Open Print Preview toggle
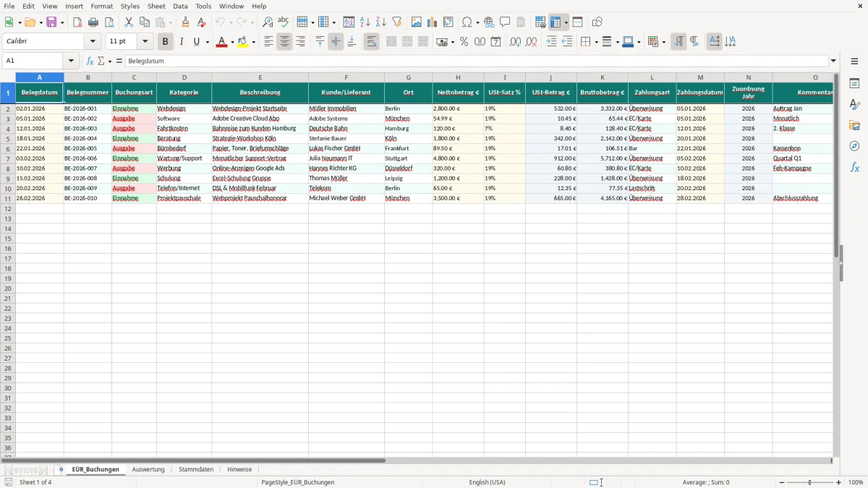Viewport: 868px width, 488px height. click(109, 22)
